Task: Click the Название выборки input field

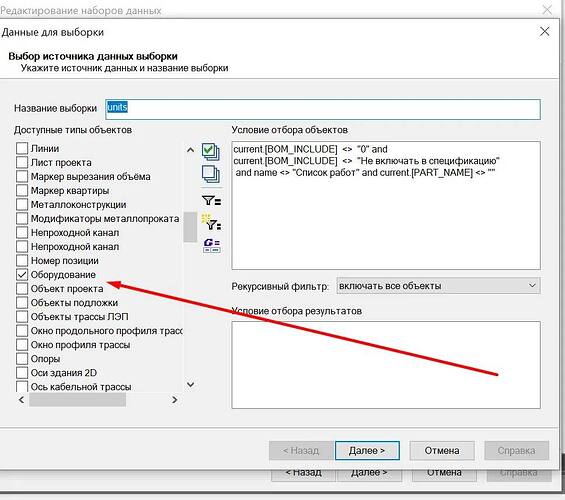Action: 323,110
